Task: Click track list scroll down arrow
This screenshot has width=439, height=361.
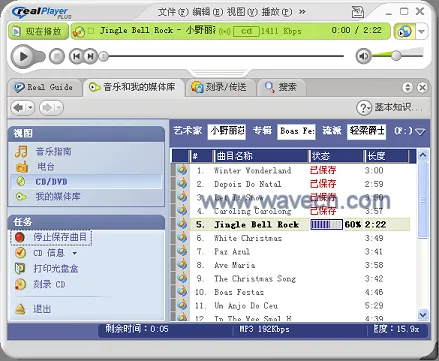Action: tap(423, 314)
